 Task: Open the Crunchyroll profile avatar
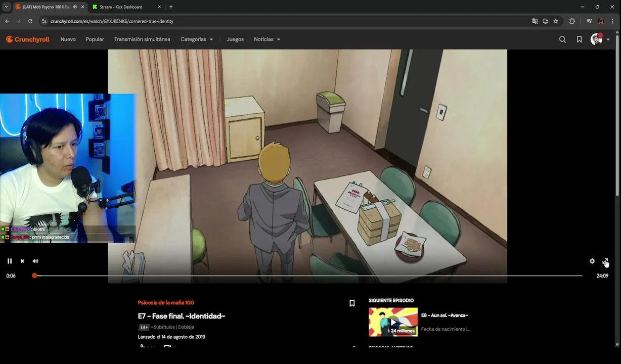[x=597, y=39]
